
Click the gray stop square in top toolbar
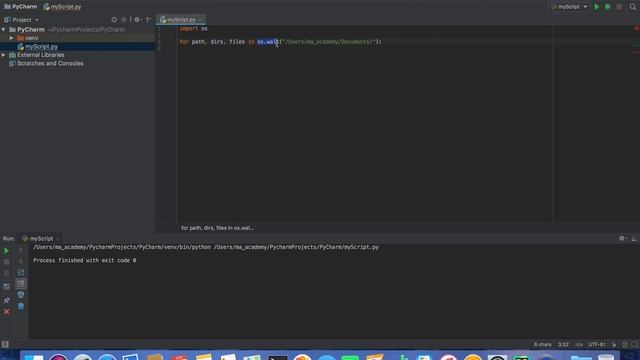pyautogui.click(x=619, y=7)
